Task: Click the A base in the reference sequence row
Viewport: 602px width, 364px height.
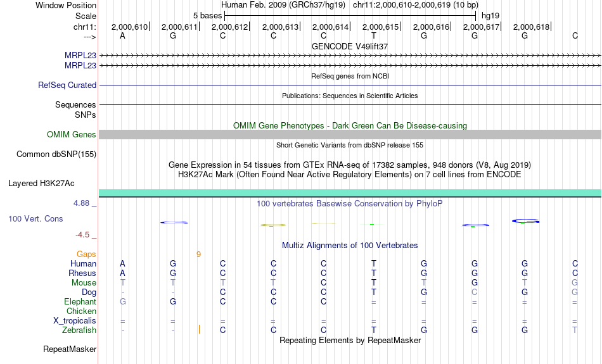Action: [122, 35]
